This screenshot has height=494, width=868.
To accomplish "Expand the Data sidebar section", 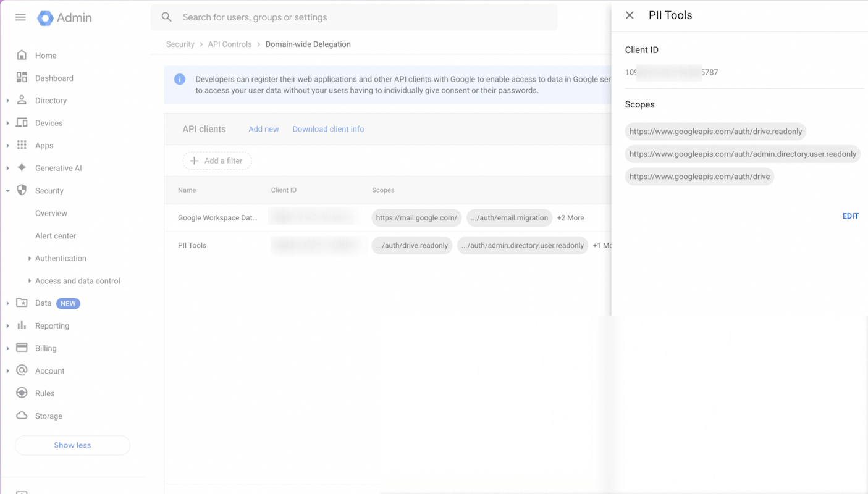I will [7, 303].
